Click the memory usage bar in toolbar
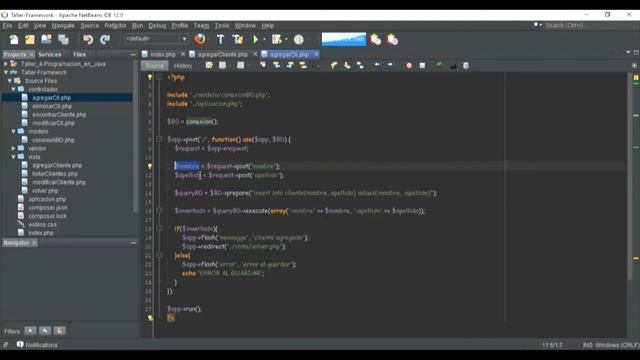This screenshot has width=640, height=360. point(344,39)
